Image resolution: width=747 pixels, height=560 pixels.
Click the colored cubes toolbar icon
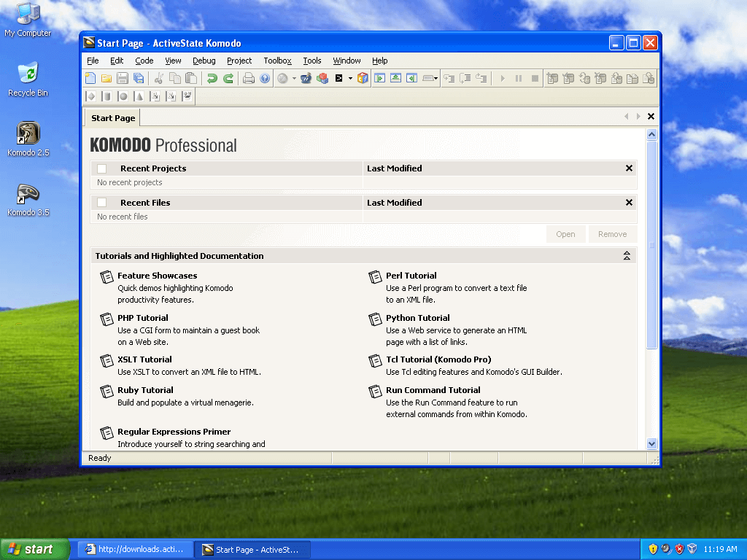click(x=322, y=78)
